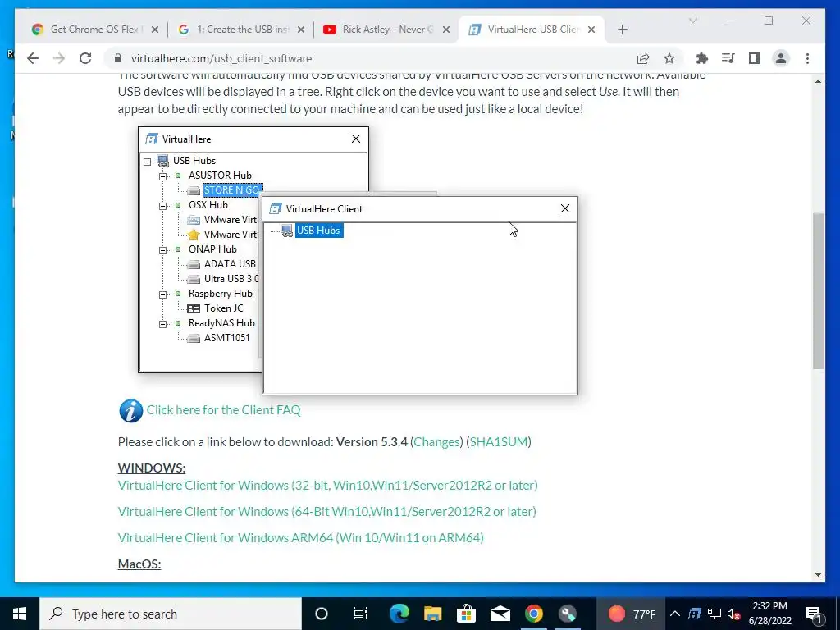Click the forward navigation arrow
The width and height of the screenshot is (840, 630).
59,58
